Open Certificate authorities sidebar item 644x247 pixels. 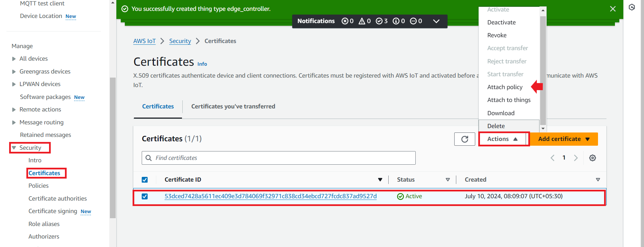pyautogui.click(x=57, y=199)
